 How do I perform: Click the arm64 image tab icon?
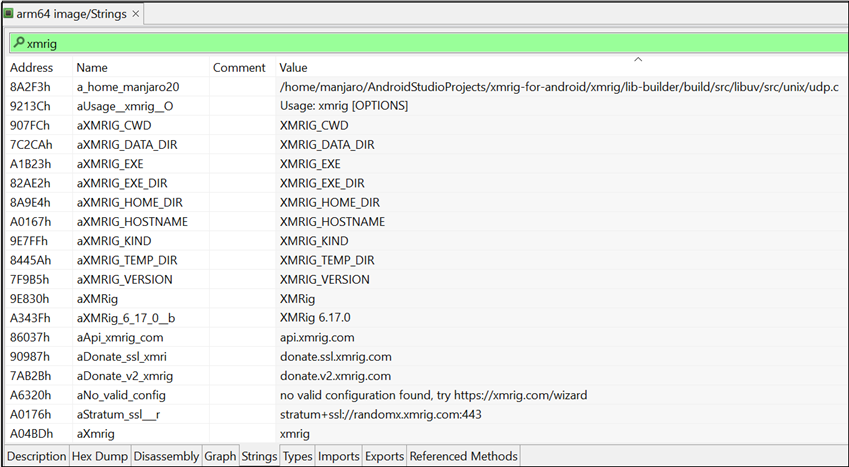click(x=8, y=14)
